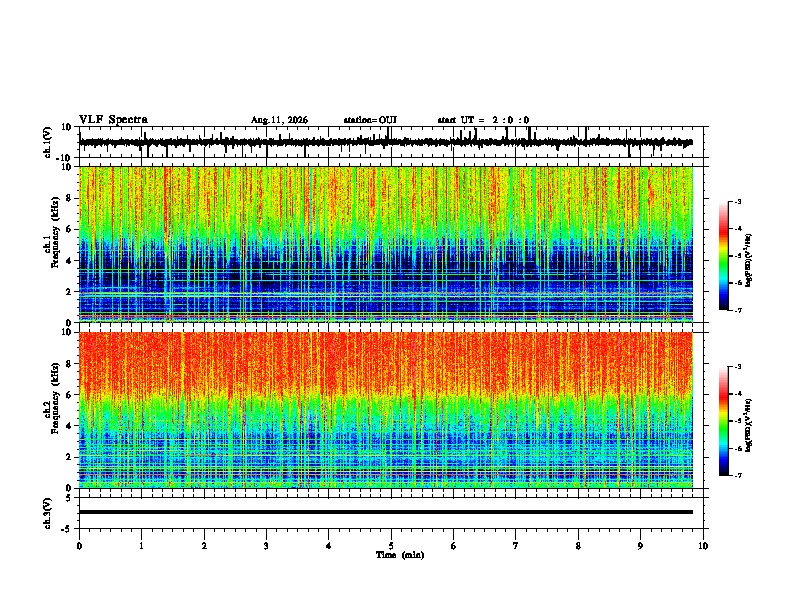Click the 0 minute tick label

[79, 546]
